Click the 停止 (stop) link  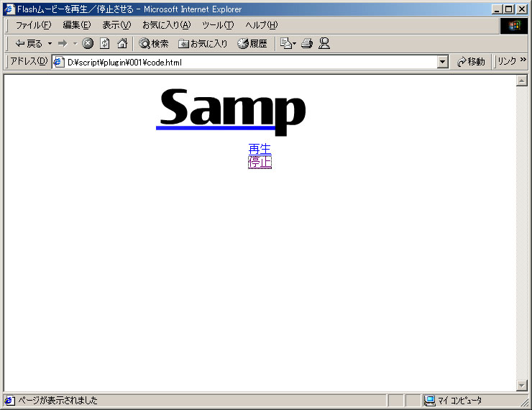(260, 163)
